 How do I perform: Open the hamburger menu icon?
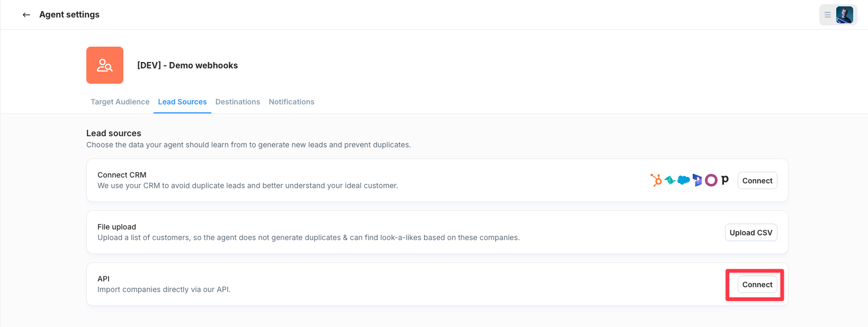827,15
